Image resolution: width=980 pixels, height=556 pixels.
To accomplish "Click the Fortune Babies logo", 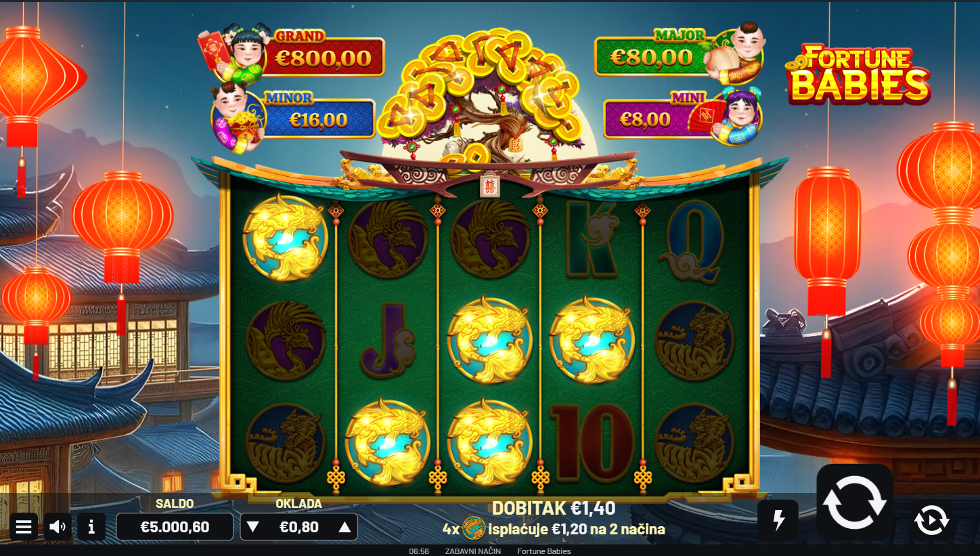I will pyautogui.click(x=860, y=73).
